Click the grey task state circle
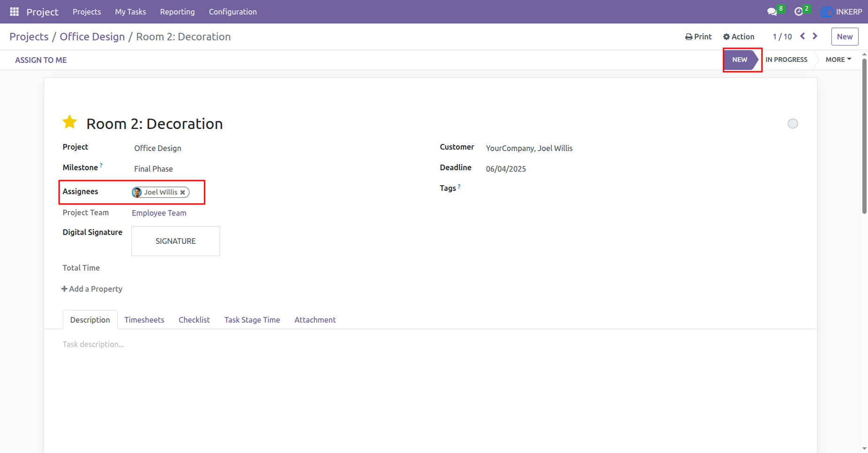 click(792, 123)
